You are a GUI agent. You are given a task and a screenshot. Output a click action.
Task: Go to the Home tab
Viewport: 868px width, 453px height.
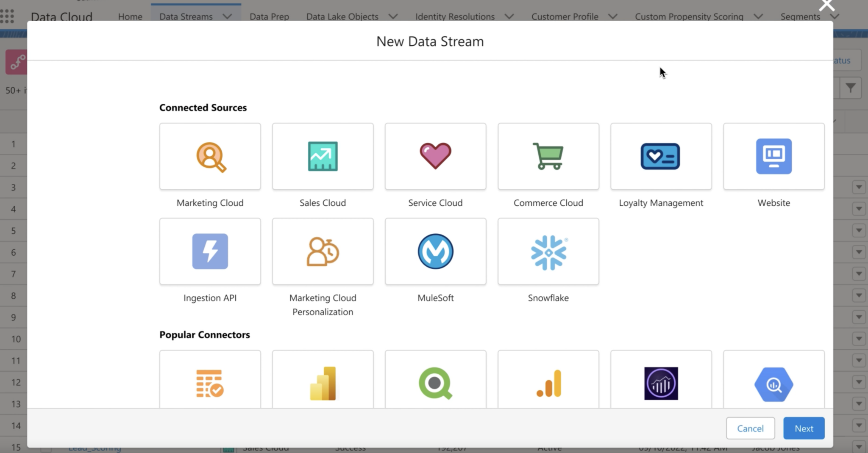point(130,17)
